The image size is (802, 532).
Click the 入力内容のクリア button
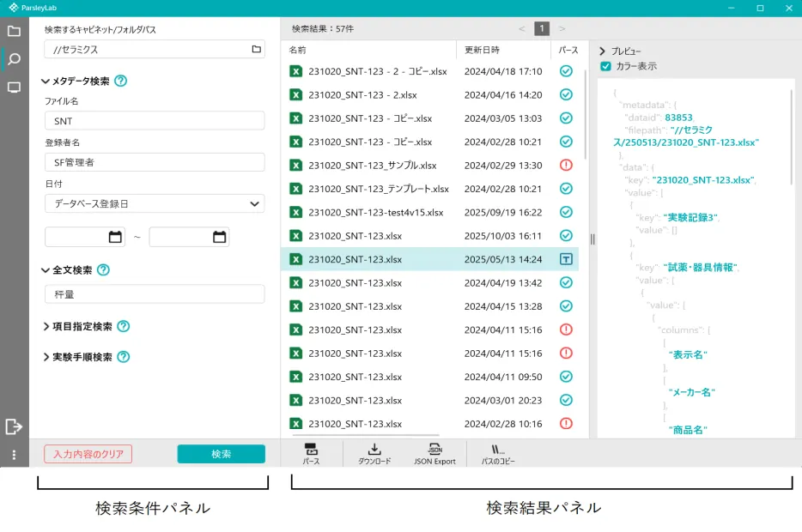(88, 454)
